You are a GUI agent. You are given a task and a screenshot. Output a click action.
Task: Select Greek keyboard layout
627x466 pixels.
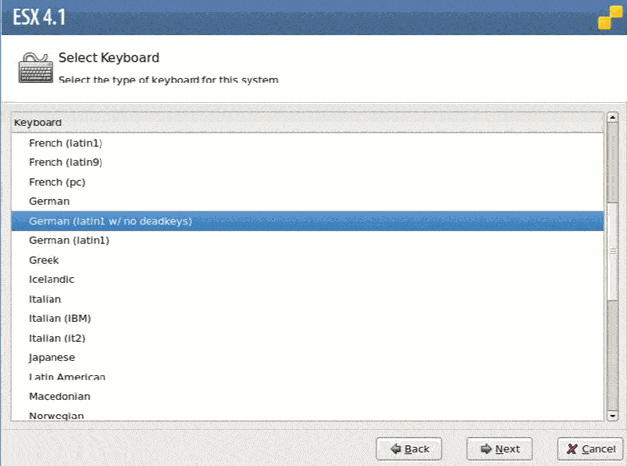44,260
